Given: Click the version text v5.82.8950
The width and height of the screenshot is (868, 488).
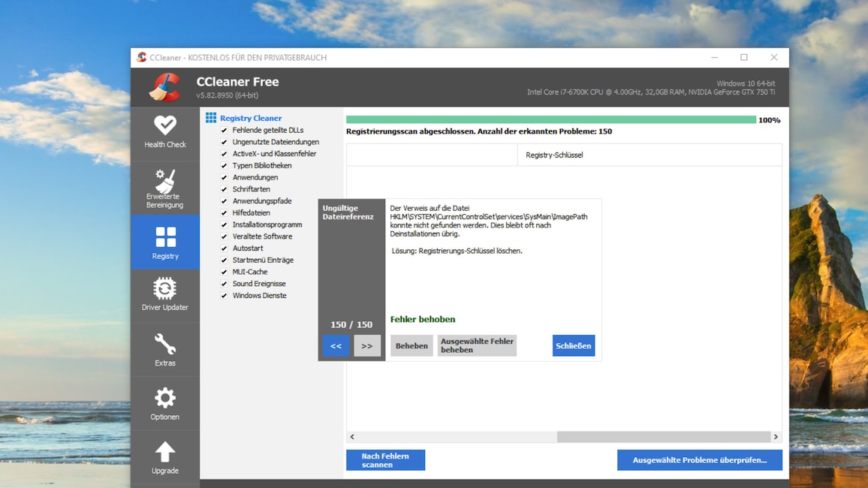Looking at the screenshot, I should pos(227,95).
